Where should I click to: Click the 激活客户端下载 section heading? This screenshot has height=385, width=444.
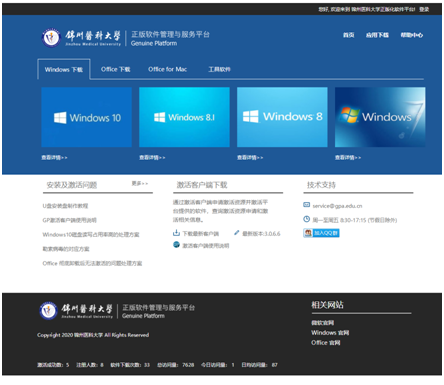click(202, 185)
